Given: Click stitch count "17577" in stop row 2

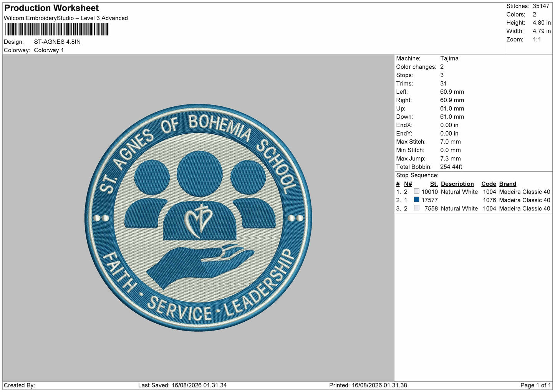Looking at the screenshot, I should click(x=429, y=200).
